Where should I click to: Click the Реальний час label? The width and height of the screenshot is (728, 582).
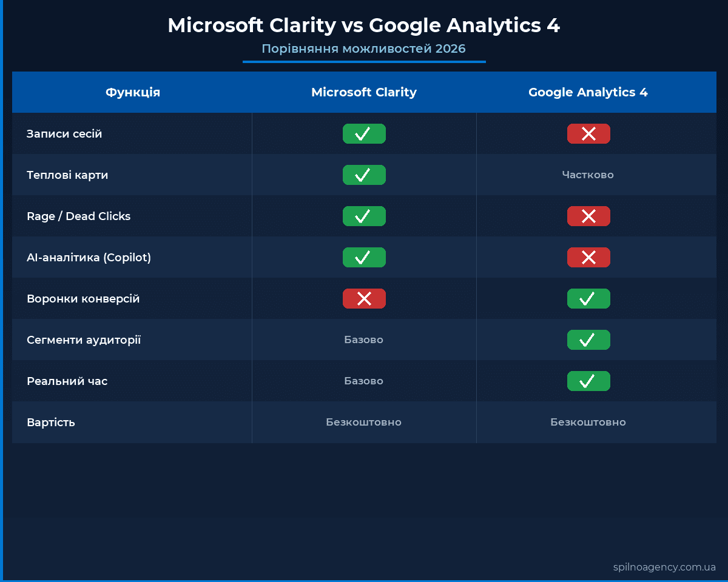point(67,381)
